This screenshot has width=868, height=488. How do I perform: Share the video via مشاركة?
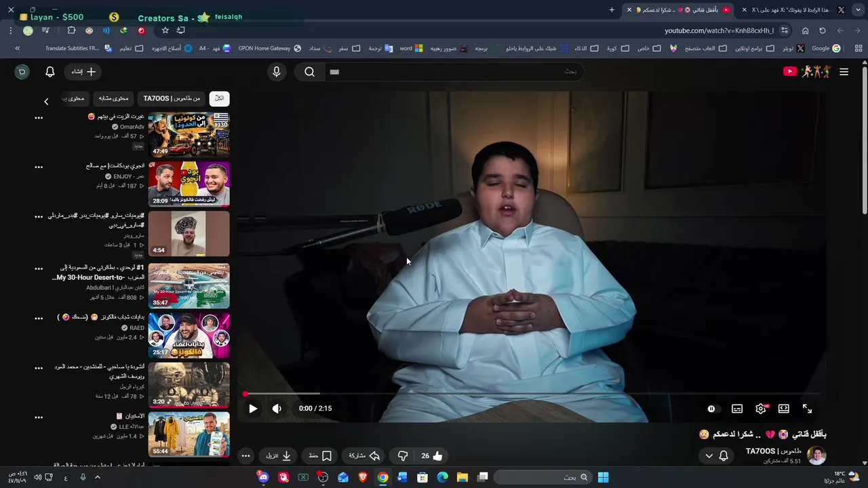coord(364,456)
